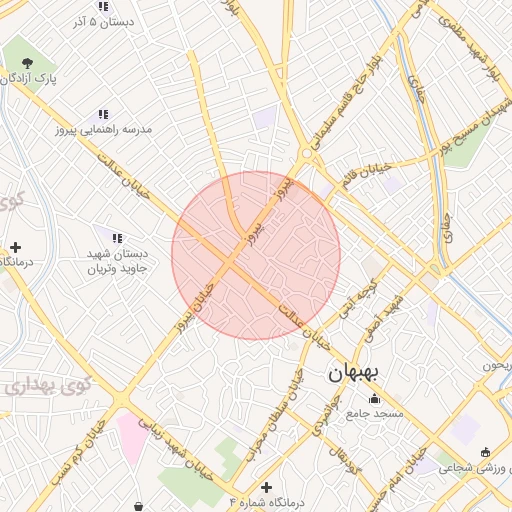Click the red highlighted circle area
This screenshot has width=512, height=512.
pos(256,256)
